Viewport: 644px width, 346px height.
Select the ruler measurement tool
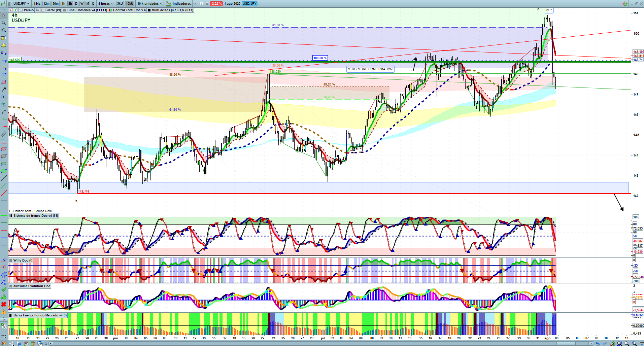[x=4, y=134]
